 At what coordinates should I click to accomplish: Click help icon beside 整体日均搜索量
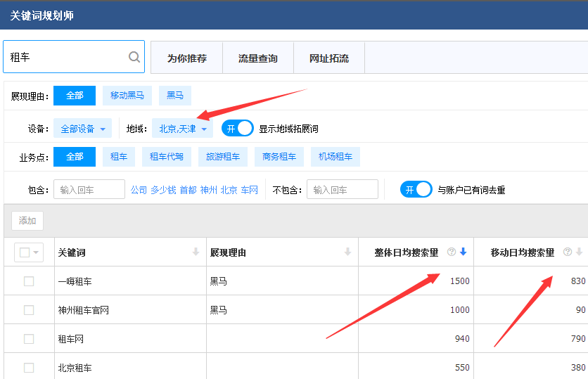coord(452,252)
